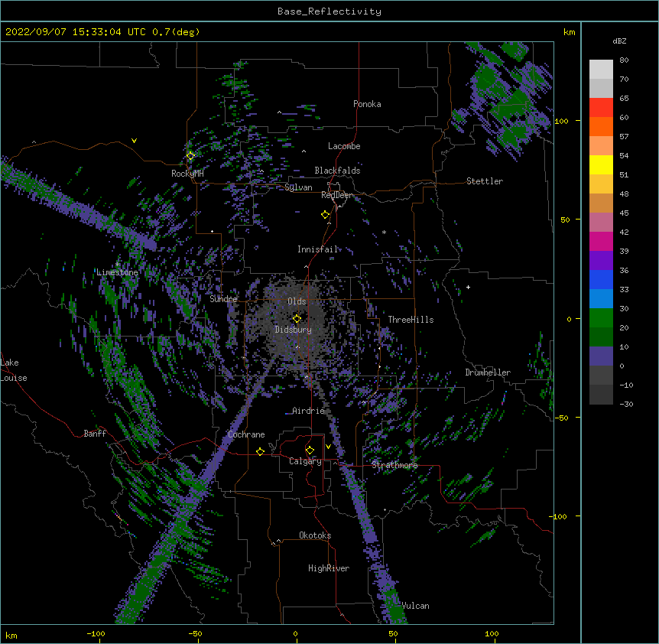The image size is (659, 644).
Task: Click the yellow marker below Cochrane
Action: [260, 451]
